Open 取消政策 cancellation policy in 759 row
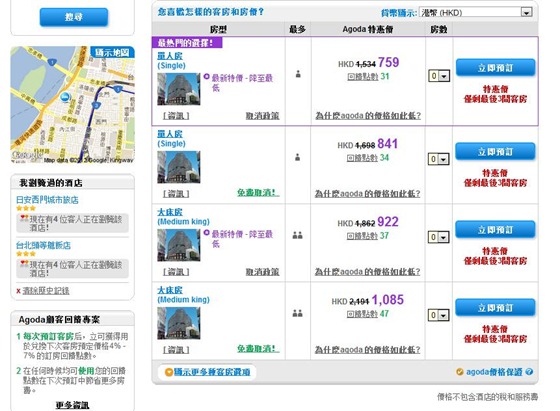Viewport: 560px width, 411px height. (x=262, y=116)
